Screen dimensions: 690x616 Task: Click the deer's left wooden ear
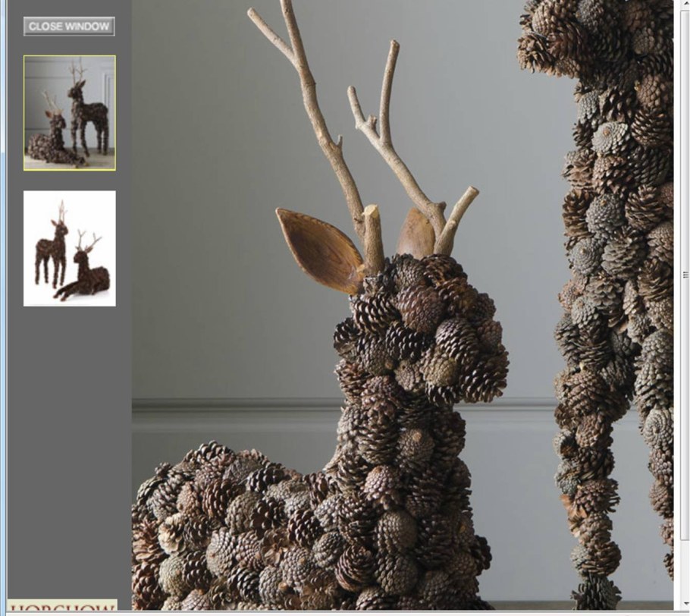click(318, 248)
